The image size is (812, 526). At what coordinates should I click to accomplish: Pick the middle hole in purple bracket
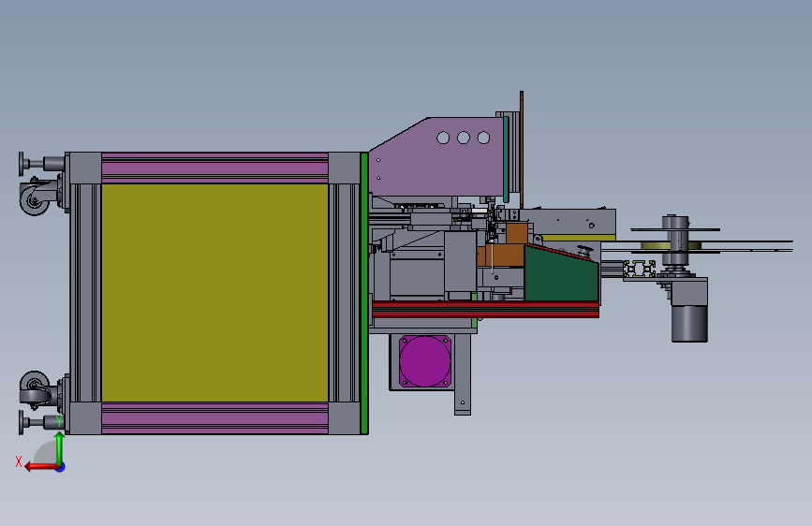point(464,138)
